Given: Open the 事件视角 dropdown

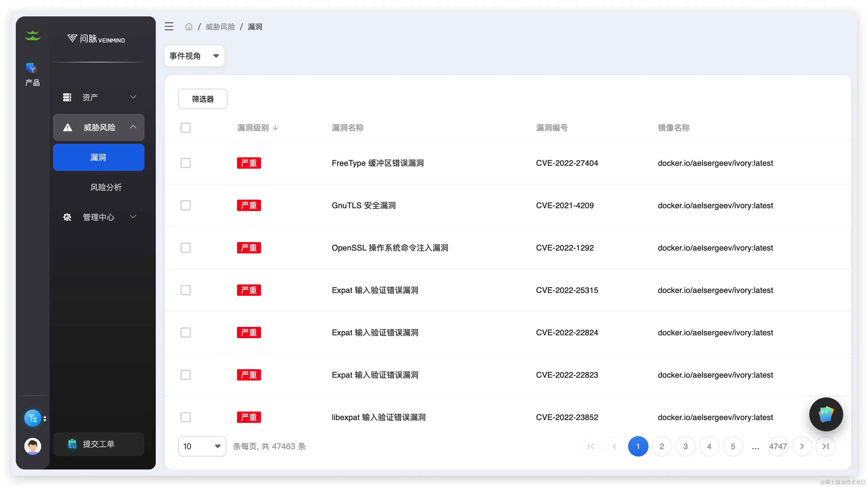Looking at the screenshot, I should click(x=194, y=56).
